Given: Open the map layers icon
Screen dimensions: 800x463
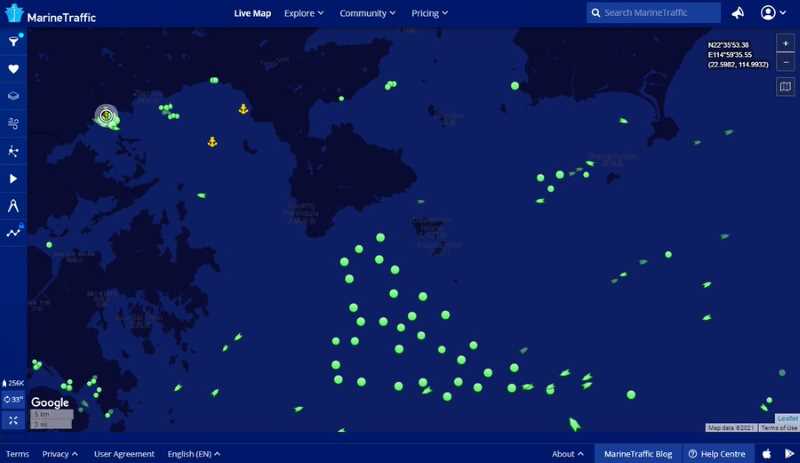Looking at the screenshot, I should click(13, 97).
